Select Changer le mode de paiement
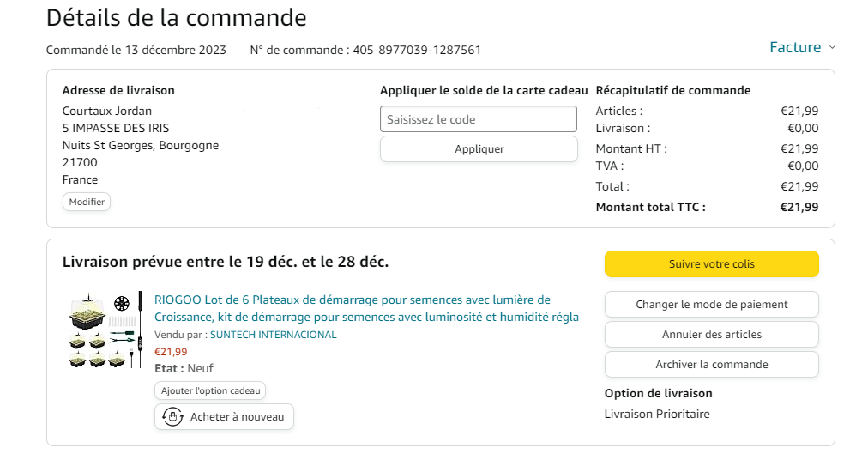Image resolution: width=868 pixels, height=460 pixels. pyautogui.click(x=711, y=305)
